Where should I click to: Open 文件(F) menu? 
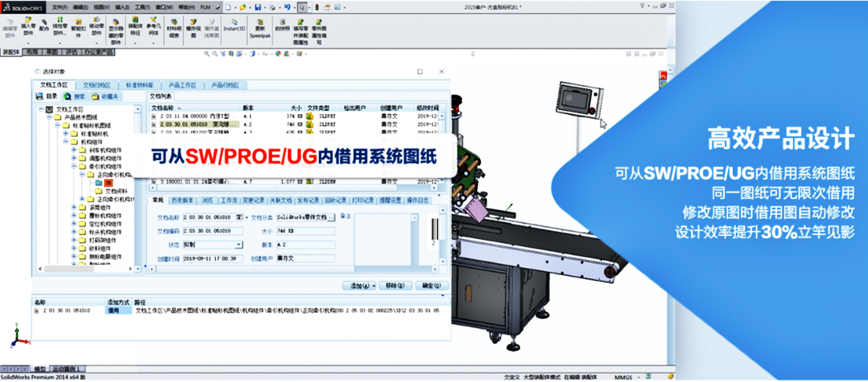click(59, 8)
